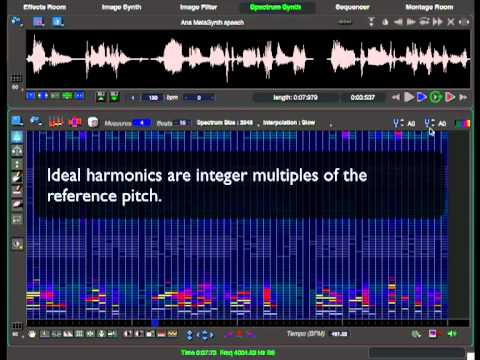The image size is (480, 360).
Task: Play the sample with the gray play button
Action: coord(409,97)
